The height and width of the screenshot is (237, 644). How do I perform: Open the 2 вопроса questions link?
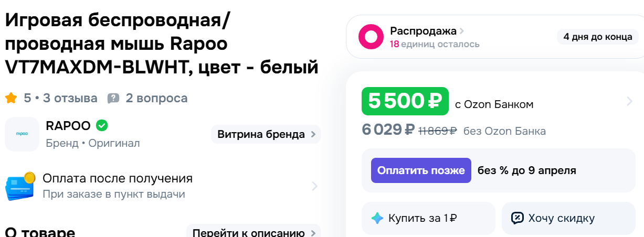tap(156, 98)
